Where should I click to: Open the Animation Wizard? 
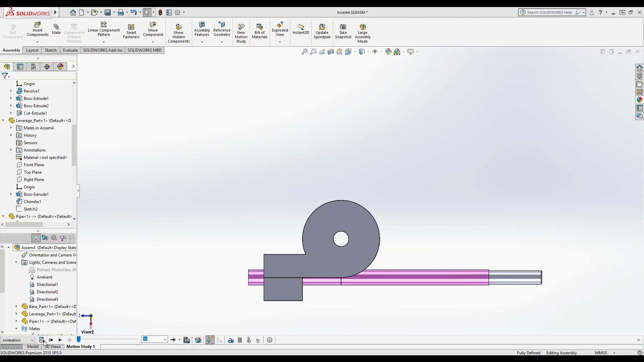pos(198,340)
